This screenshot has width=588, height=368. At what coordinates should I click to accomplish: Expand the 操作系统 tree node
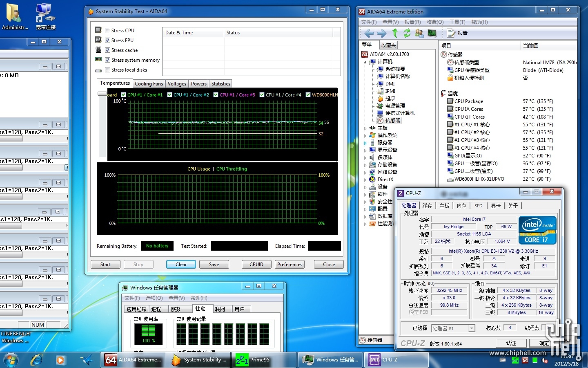pyautogui.click(x=365, y=136)
